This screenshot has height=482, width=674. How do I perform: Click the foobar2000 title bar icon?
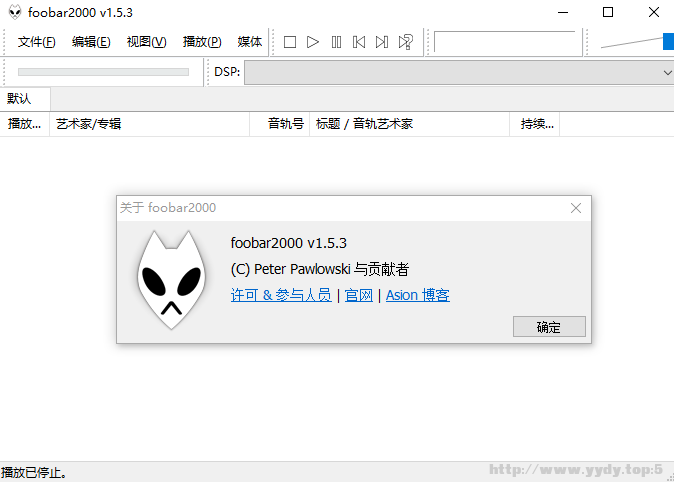(x=15, y=12)
